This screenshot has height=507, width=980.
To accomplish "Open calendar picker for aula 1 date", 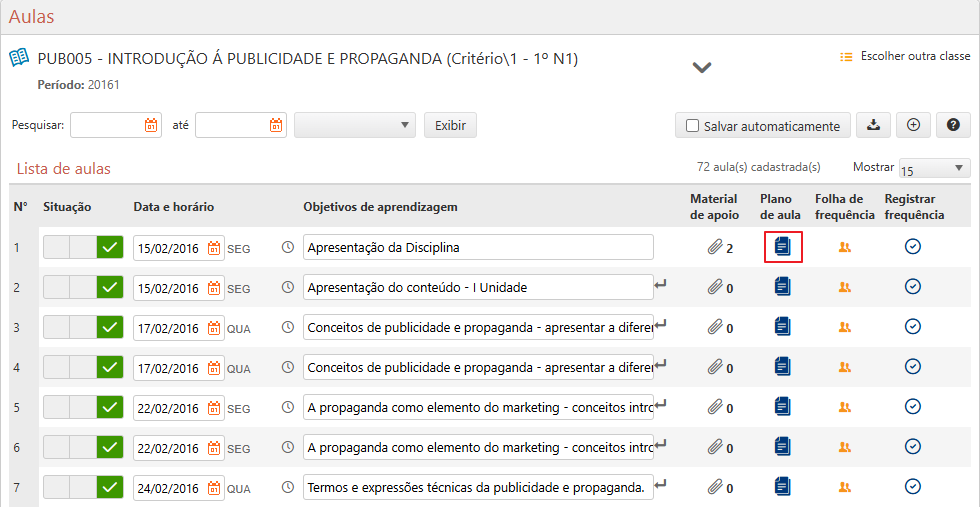I will coord(214,248).
